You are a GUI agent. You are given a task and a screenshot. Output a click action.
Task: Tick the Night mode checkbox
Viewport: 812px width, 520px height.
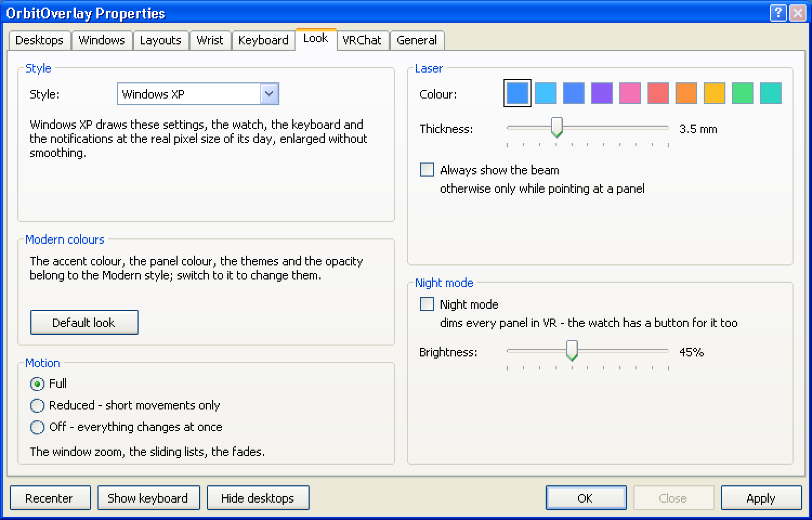click(427, 304)
